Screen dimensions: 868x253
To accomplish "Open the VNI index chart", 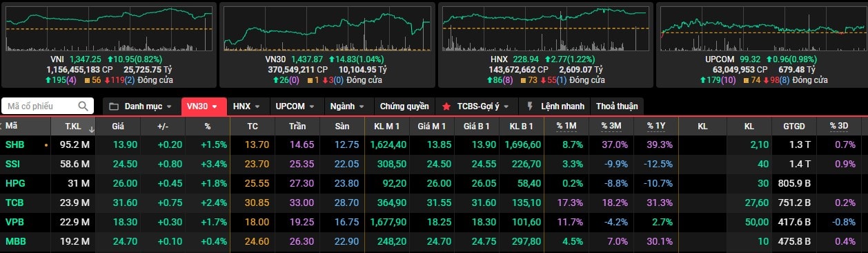I will pyautogui.click(x=108, y=45).
